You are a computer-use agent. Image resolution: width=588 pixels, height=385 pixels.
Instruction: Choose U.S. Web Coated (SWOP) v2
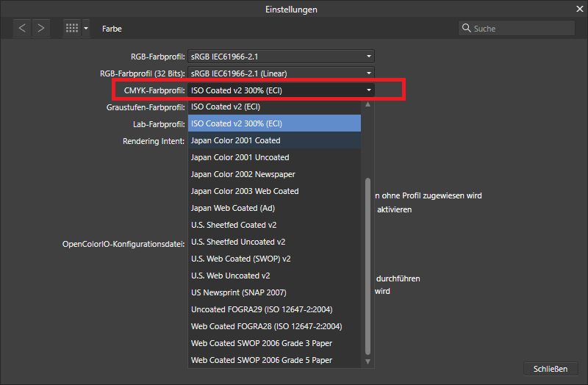[274, 259]
